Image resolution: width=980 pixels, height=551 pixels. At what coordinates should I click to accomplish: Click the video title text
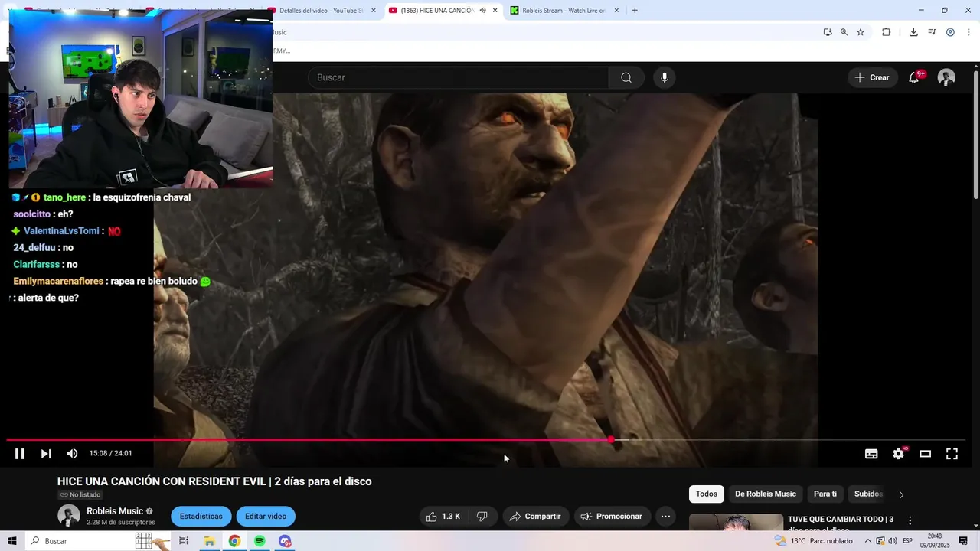[214, 481]
